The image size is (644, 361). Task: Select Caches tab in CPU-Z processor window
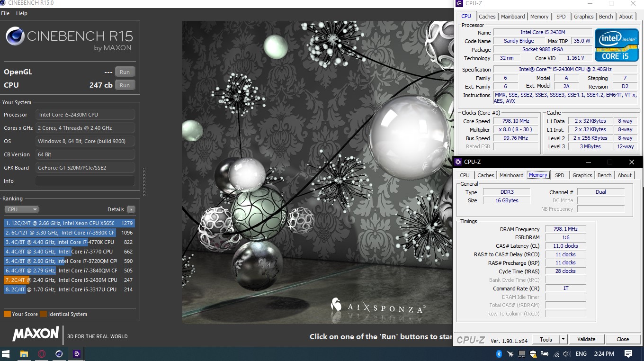(487, 17)
